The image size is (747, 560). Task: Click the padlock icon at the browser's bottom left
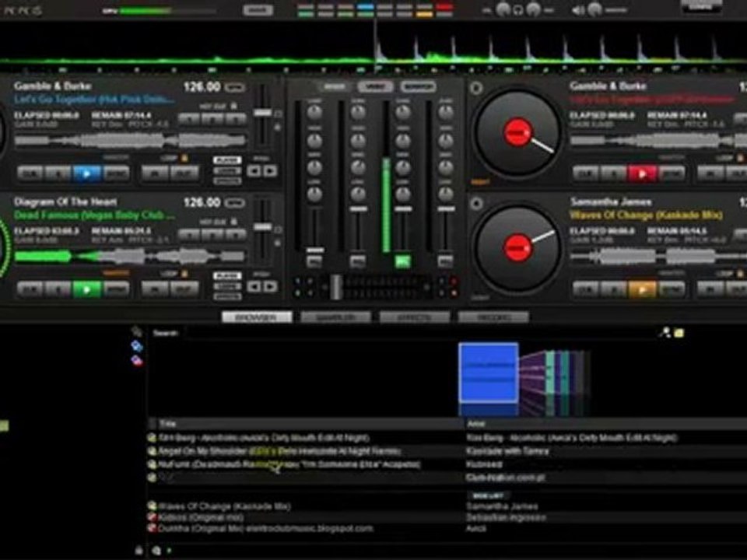pyautogui.click(x=139, y=551)
